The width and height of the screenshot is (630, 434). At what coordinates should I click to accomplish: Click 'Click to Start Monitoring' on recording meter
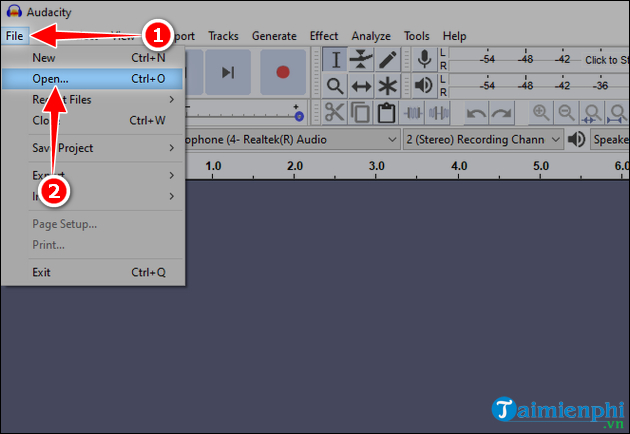click(x=606, y=60)
